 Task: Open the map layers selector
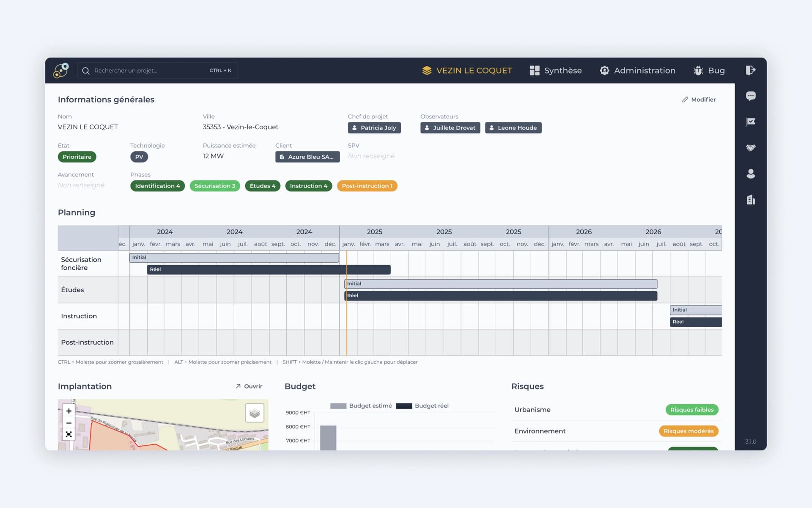coord(255,413)
